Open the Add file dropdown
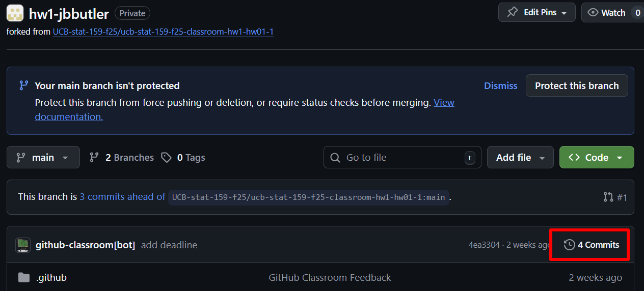644x291 pixels. (x=520, y=158)
